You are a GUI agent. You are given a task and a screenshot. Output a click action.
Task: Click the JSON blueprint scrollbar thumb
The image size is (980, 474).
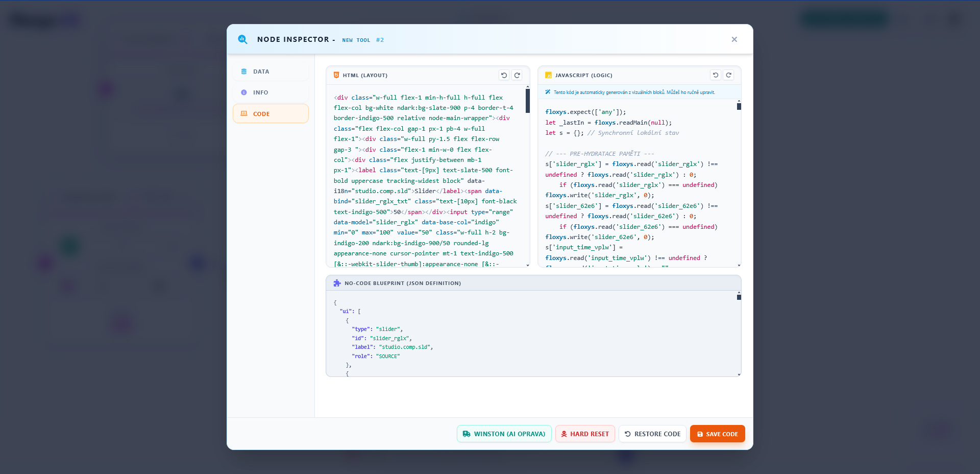point(739,297)
